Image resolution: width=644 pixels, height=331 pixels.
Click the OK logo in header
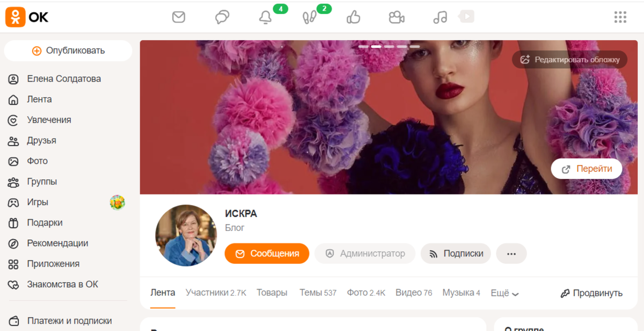tap(27, 17)
